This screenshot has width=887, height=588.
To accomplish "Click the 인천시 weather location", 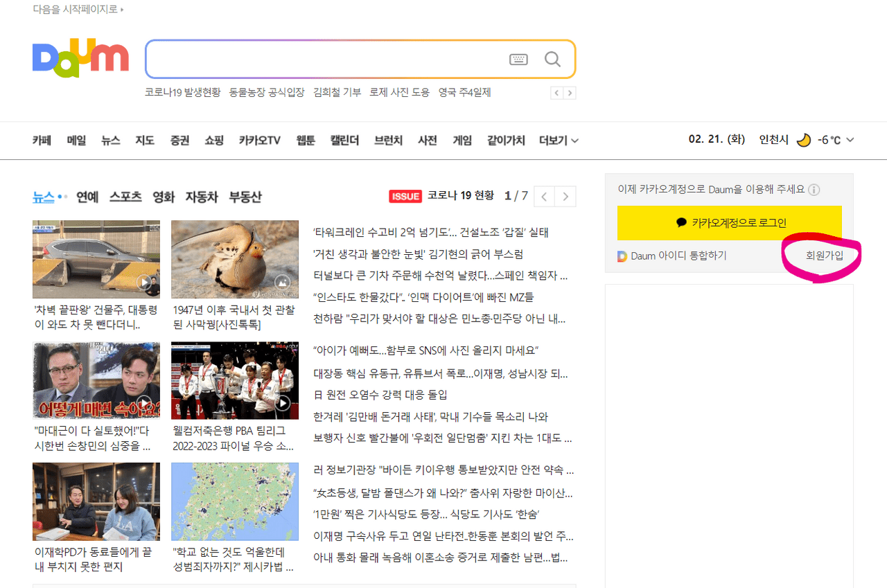I will tap(774, 140).
